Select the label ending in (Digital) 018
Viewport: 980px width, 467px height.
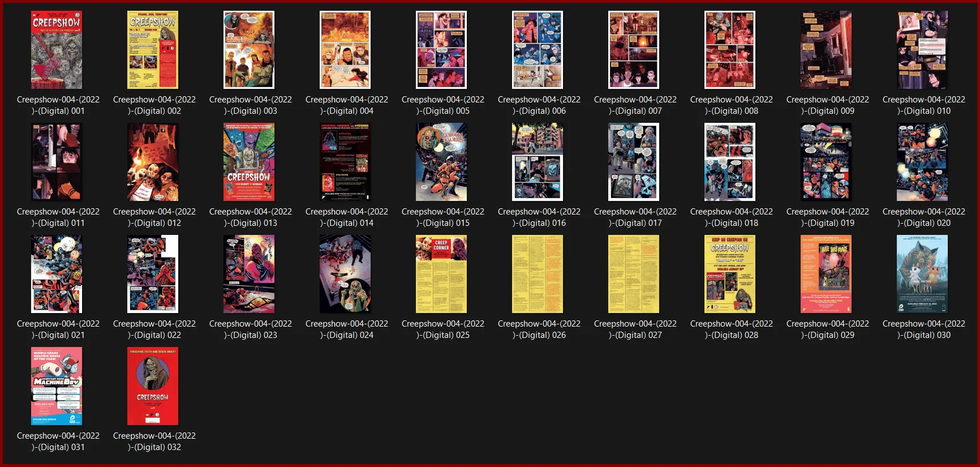(x=732, y=217)
